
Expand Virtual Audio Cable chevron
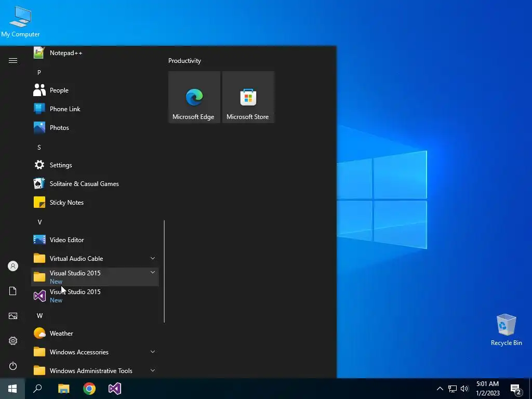pos(153,258)
